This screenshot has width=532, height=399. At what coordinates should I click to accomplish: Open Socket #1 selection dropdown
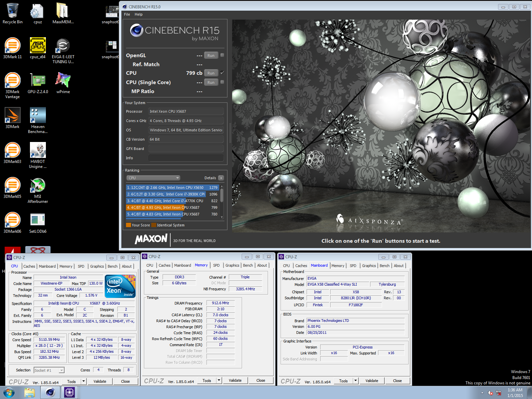point(49,370)
